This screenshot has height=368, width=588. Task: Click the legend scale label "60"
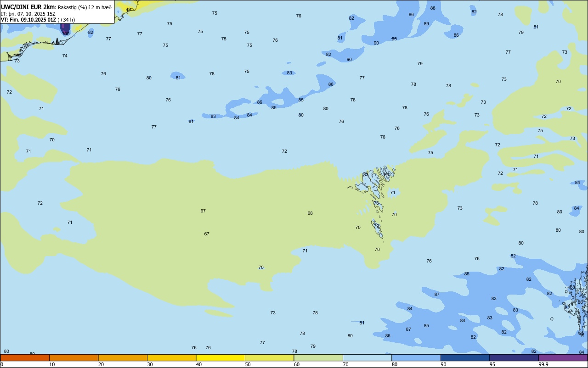tap(297, 364)
